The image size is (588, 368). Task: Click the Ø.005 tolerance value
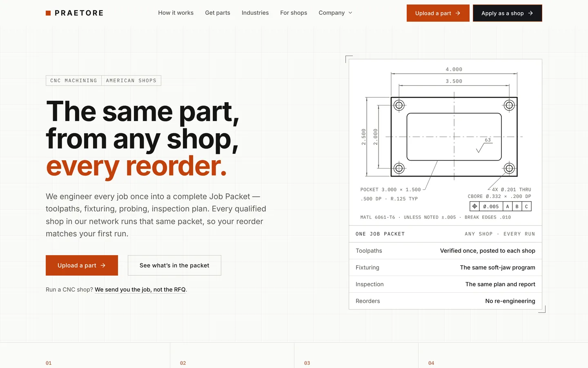(491, 206)
